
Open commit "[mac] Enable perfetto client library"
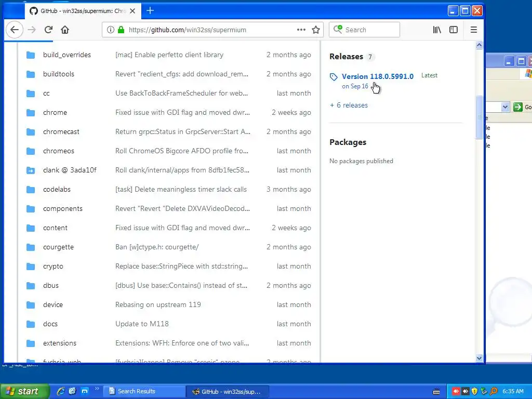point(169,55)
